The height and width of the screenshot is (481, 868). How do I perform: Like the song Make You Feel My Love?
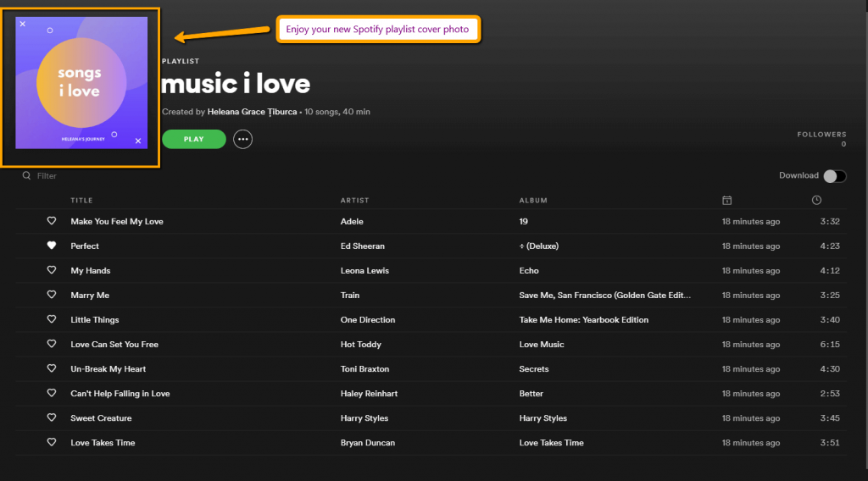click(x=52, y=221)
